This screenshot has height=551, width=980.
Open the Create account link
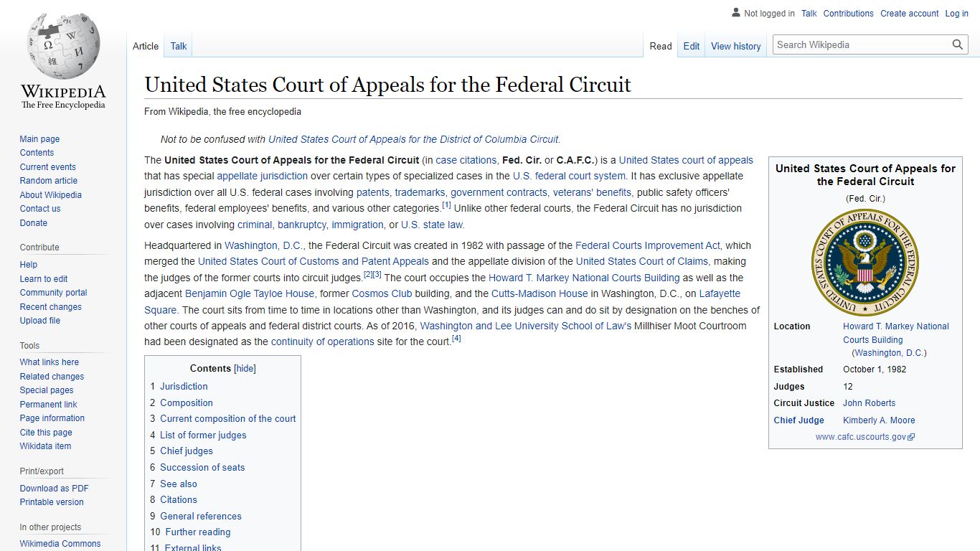click(910, 14)
